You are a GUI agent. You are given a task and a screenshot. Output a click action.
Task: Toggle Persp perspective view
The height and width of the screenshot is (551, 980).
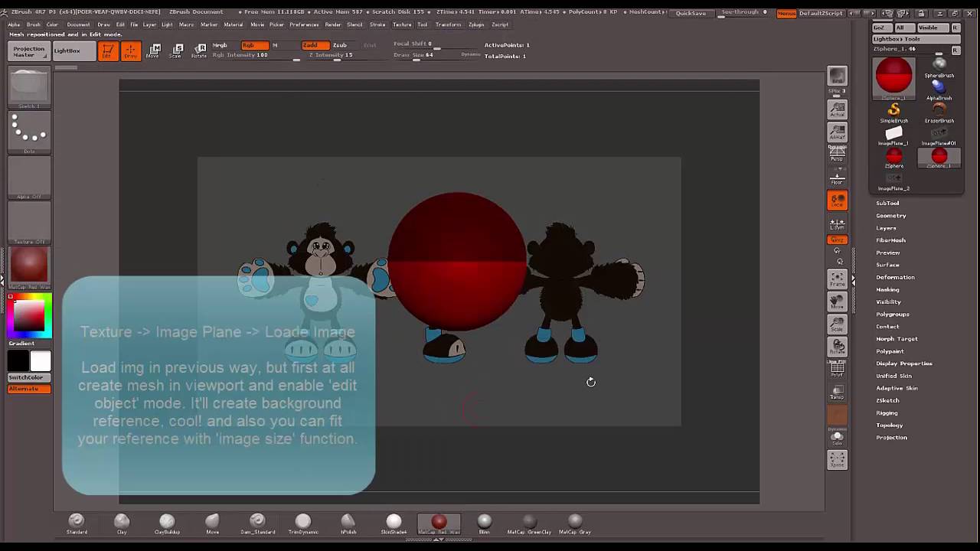[837, 155]
